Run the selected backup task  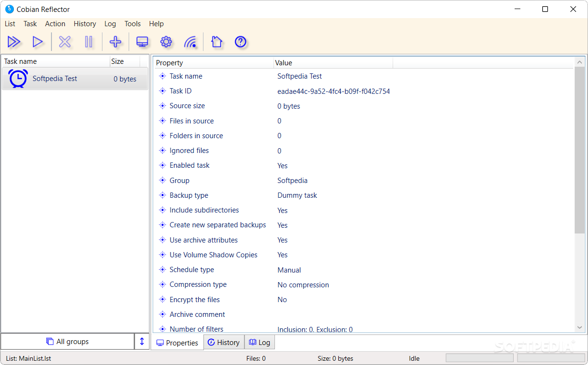tap(38, 41)
